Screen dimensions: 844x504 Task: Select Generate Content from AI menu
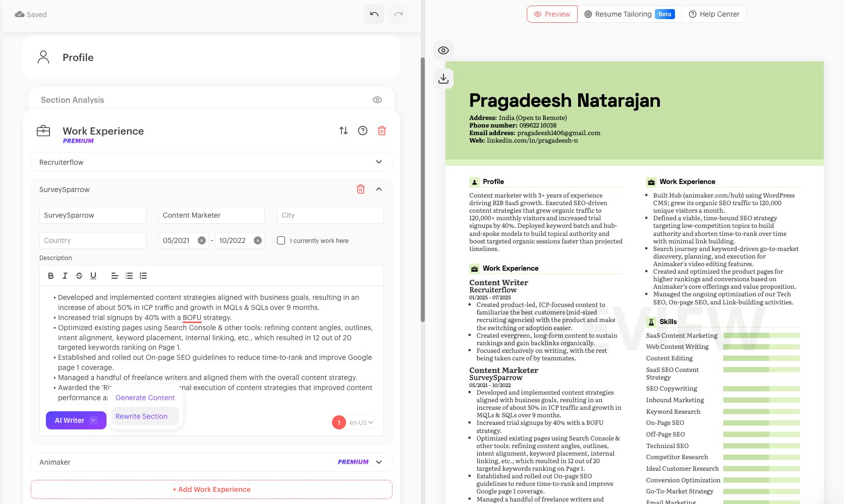145,398
